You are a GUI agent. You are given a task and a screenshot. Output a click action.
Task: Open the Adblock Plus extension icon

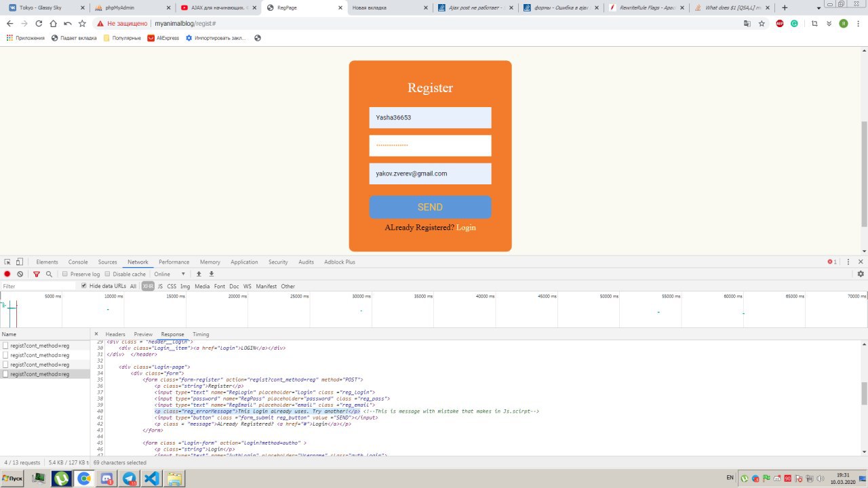click(x=780, y=23)
